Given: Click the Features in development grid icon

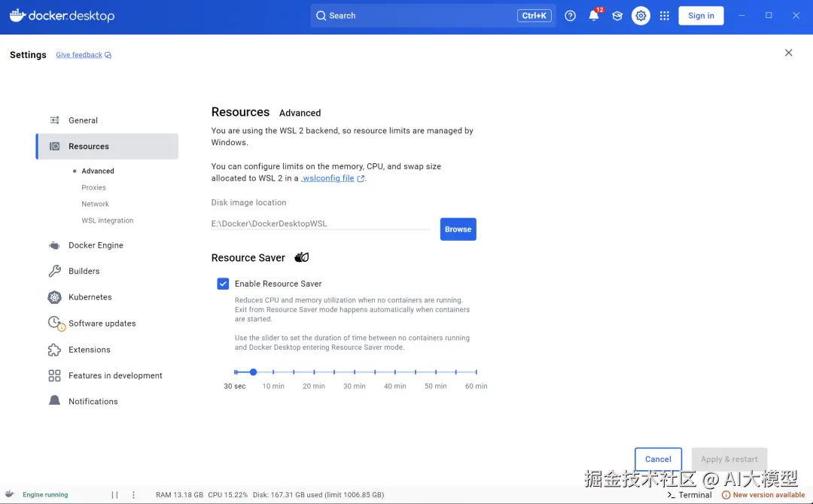Looking at the screenshot, I should (x=54, y=375).
